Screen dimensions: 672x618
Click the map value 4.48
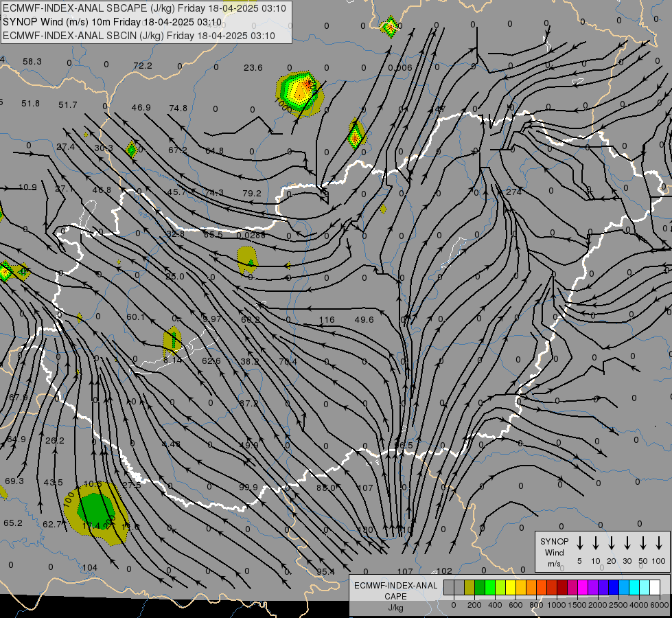tap(171, 444)
